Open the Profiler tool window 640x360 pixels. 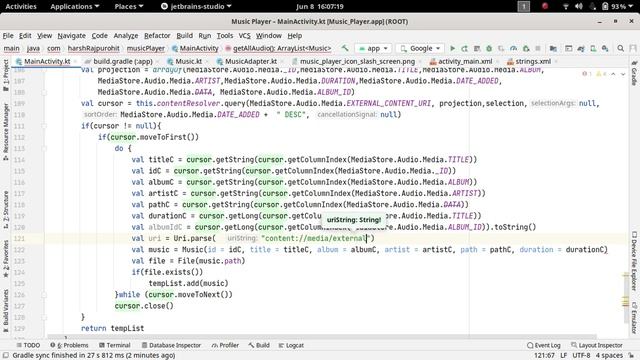225,345
